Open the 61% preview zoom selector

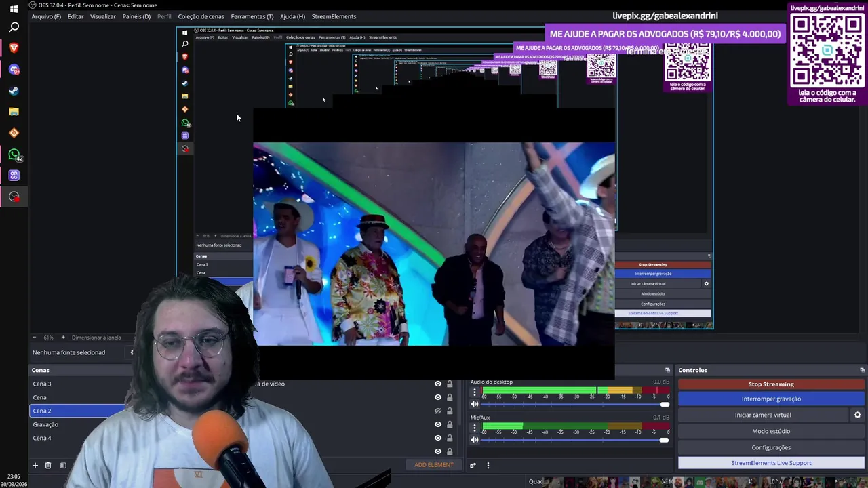click(x=48, y=338)
